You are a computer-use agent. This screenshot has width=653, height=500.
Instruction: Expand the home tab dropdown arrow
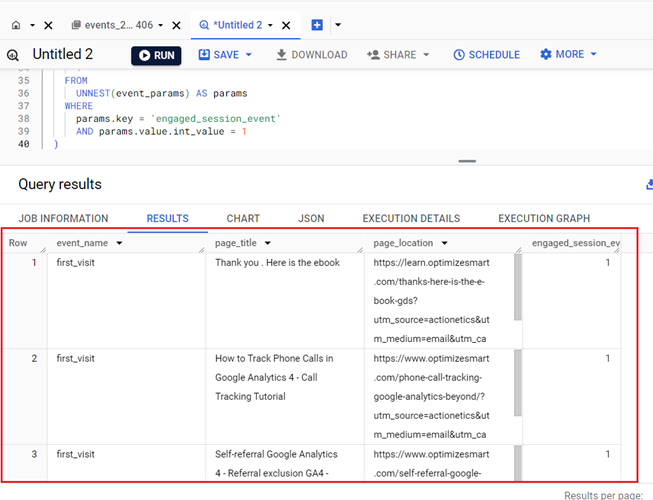click(x=32, y=25)
